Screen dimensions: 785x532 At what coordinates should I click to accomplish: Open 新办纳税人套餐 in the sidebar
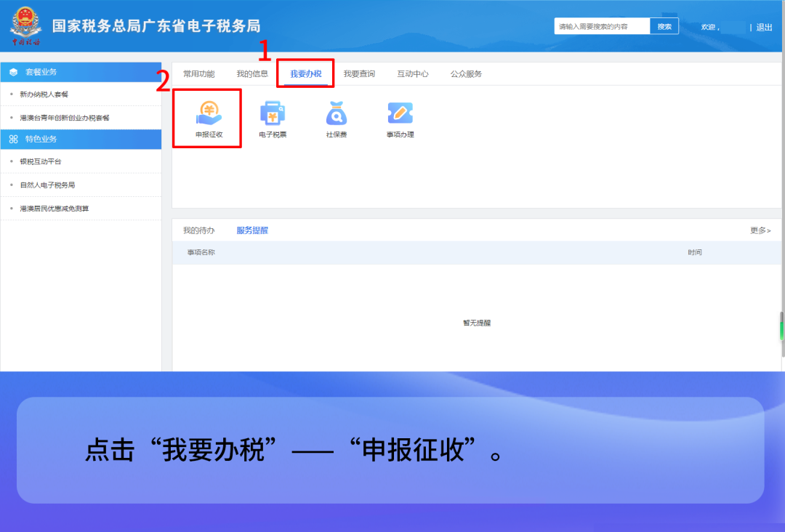(44, 94)
